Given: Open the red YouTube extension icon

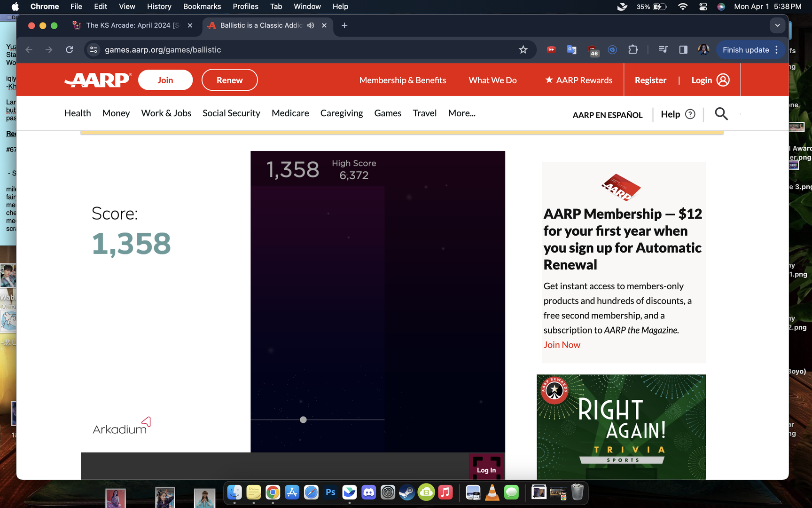Looking at the screenshot, I should pos(551,50).
